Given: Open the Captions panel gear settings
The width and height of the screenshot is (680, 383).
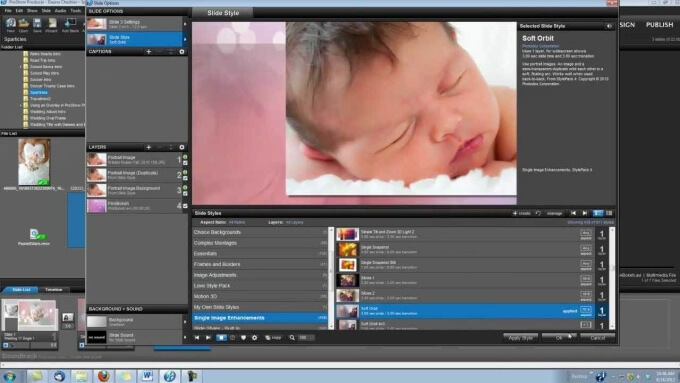Looking at the screenshot, I should pyautogui.click(x=182, y=52).
